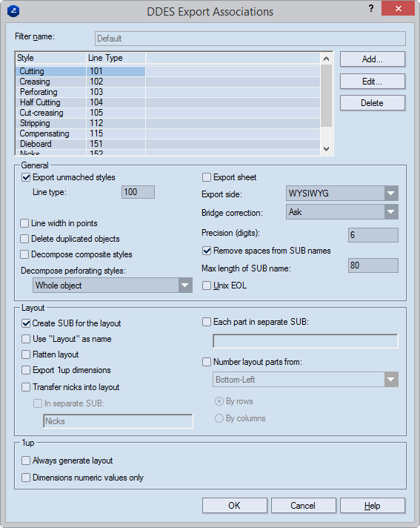Uncheck Export unmached styles
This screenshot has height=528, width=420.
26,177
